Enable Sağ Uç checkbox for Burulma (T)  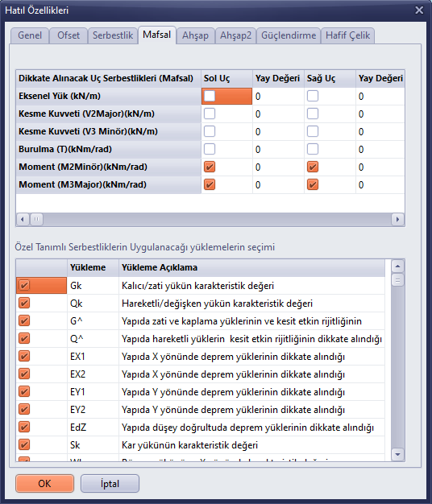pos(313,149)
